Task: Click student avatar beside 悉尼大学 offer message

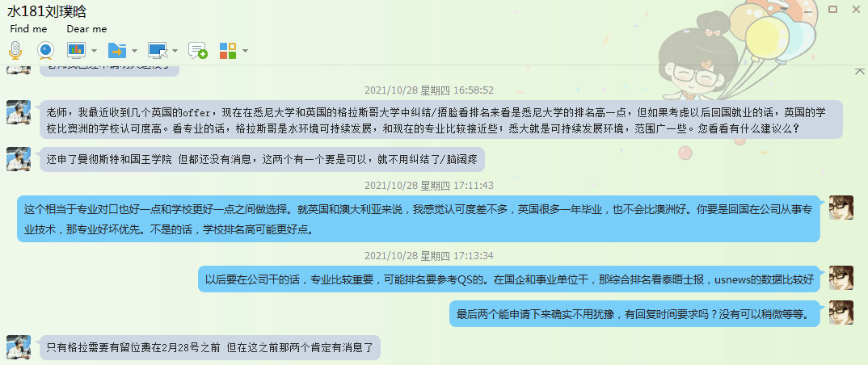Action: [x=19, y=112]
